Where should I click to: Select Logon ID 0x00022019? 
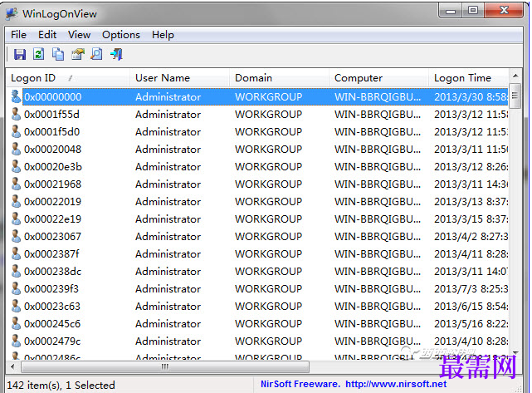point(52,201)
